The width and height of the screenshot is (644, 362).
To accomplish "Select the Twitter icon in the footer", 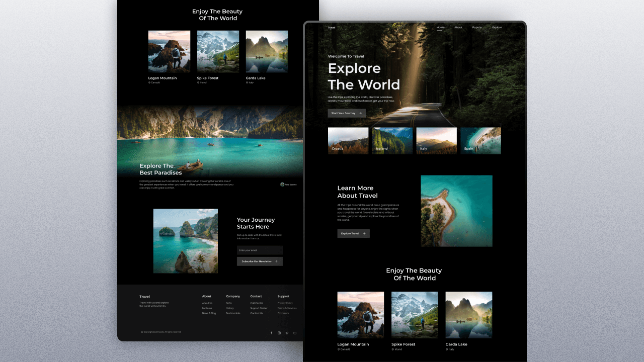I will coord(287,333).
